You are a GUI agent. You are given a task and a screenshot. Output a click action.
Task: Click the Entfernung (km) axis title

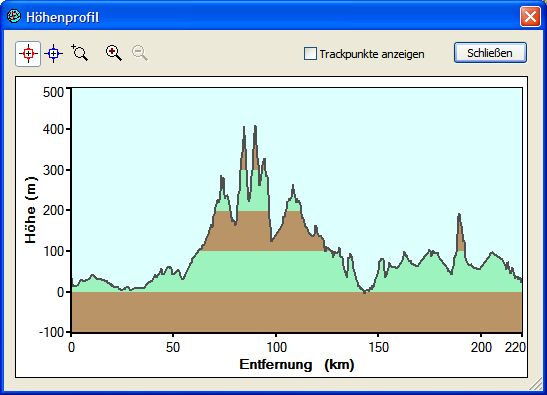coord(297,365)
